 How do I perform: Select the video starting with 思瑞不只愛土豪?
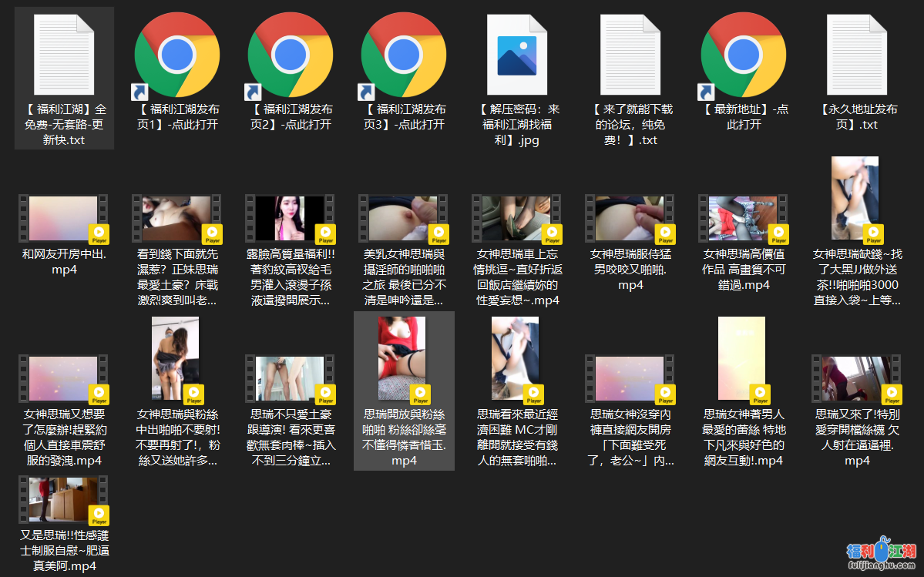(291, 378)
